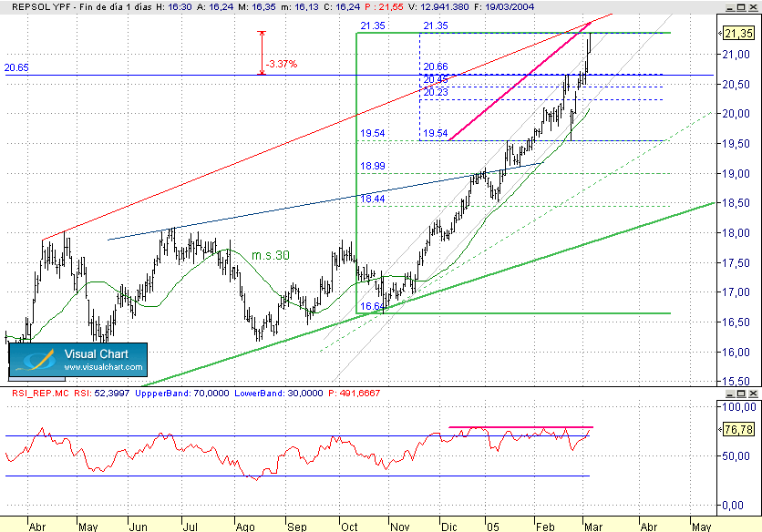The width and height of the screenshot is (762, 532).
Task: Click the 100,00 RSI axis label
Action: tap(737, 407)
